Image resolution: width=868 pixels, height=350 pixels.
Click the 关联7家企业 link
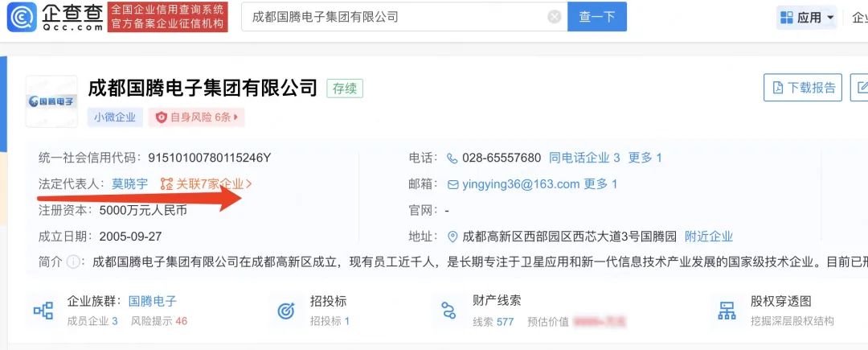[x=214, y=184]
